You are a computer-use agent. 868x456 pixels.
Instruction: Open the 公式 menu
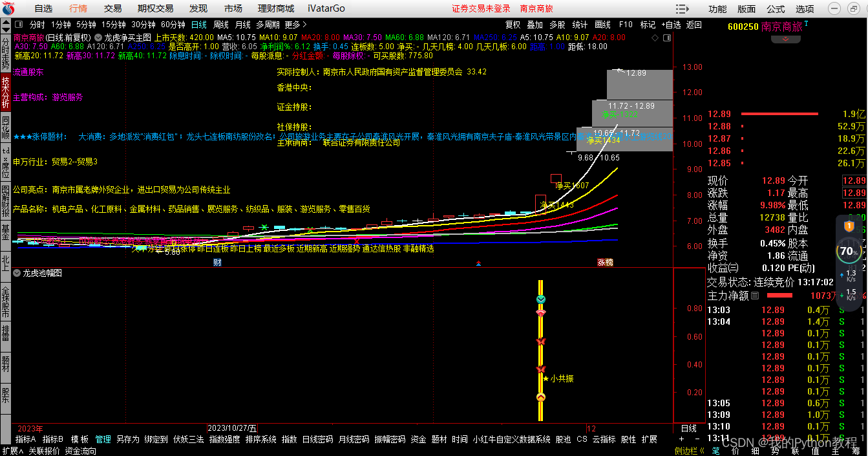click(x=776, y=9)
